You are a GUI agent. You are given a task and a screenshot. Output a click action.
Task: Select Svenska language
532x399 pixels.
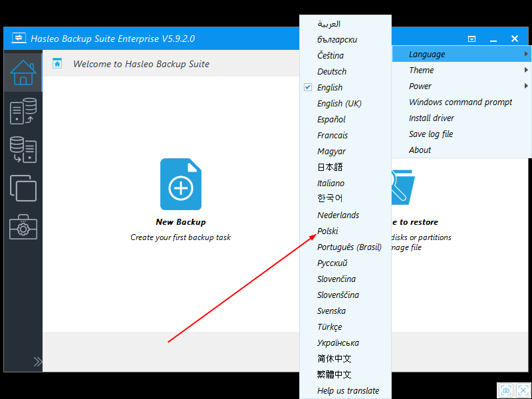[345, 311]
